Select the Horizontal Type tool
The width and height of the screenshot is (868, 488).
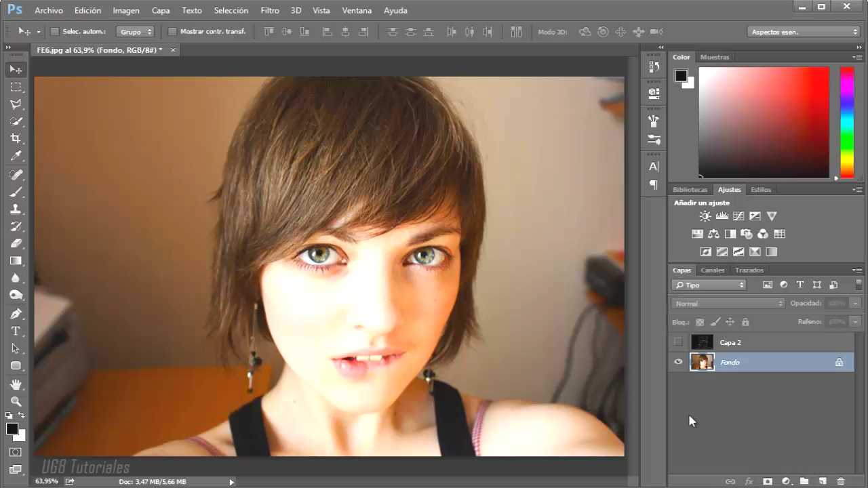16,331
